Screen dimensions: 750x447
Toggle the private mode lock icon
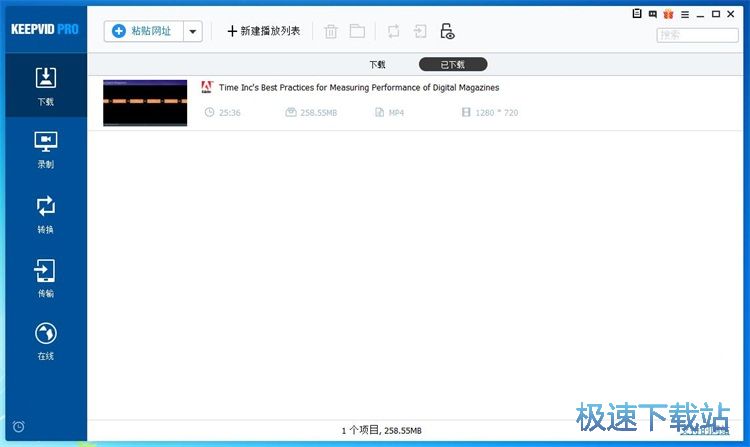447,32
